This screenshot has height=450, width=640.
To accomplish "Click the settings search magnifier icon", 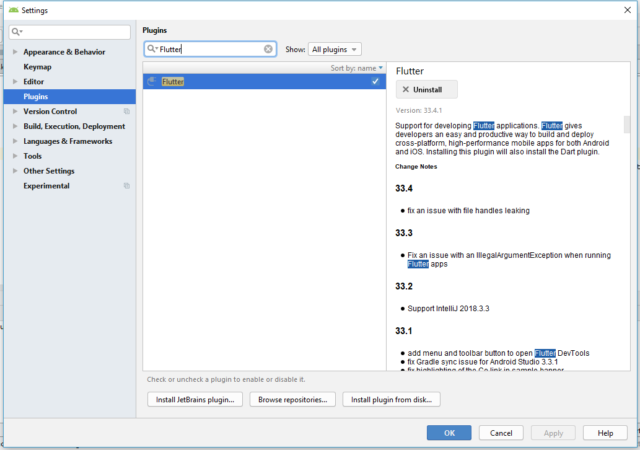I will tap(17, 33).
